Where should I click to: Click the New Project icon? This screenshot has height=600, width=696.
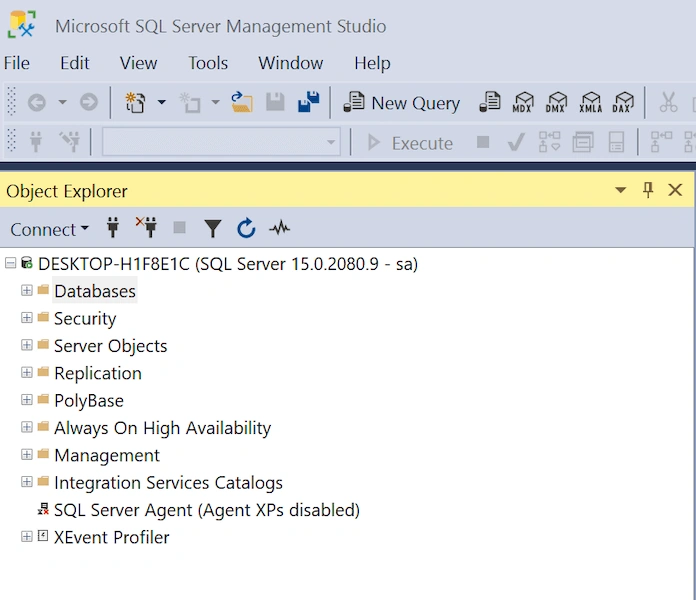tap(135, 103)
